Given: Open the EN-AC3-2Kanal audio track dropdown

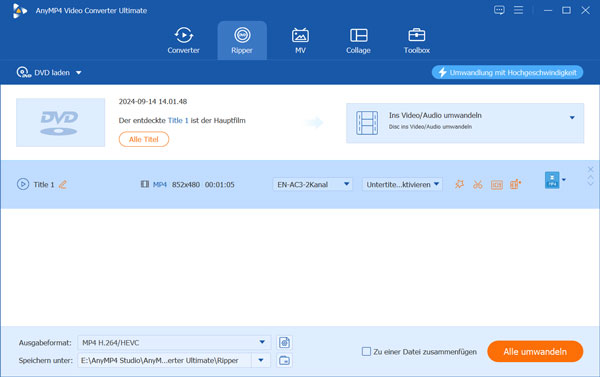Looking at the screenshot, I should [312, 184].
